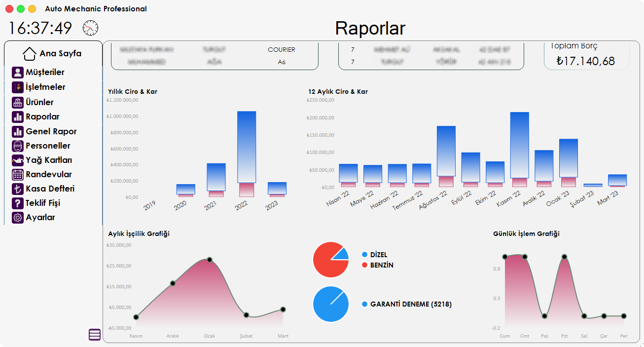Click the analog clock icon beside the time

coord(91,28)
